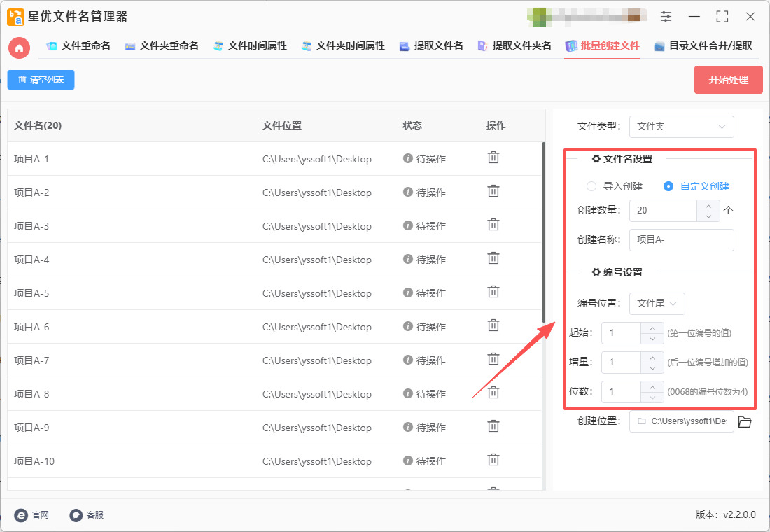Viewport: 770px width, 532px height.
Task: Delete row 项目A-6 with trash icon
Action: click(x=493, y=325)
